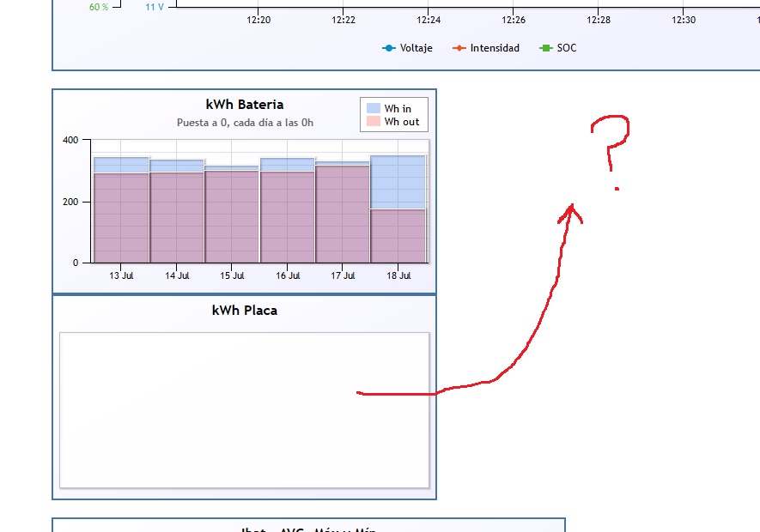The width and height of the screenshot is (760, 532).
Task: Click the 12:22 time axis label
Action: tap(344, 20)
